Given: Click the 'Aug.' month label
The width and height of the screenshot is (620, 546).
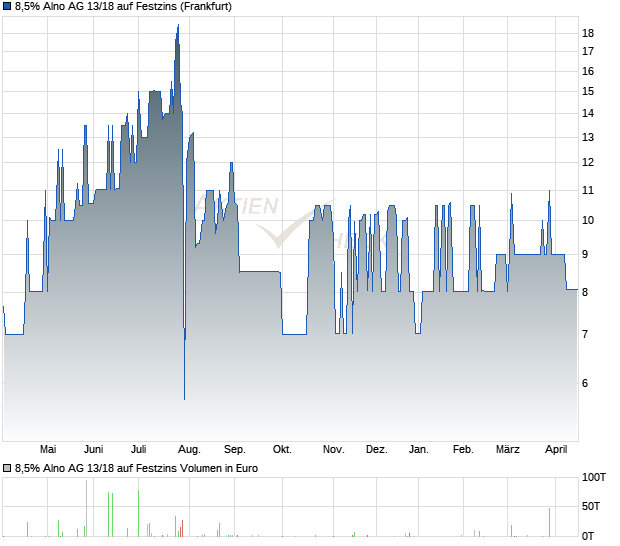Looking at the screenshot, I should click(x=189, y=449).
